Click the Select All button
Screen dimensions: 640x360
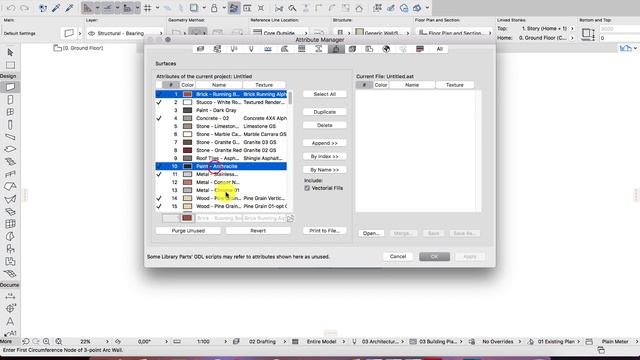(325, 94)
